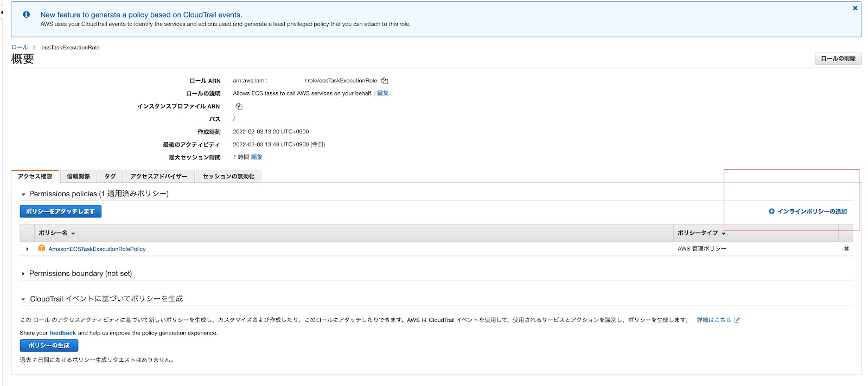
Task: Sort by ポリシータイプ column arrow
Action: (x=723, y=234)
